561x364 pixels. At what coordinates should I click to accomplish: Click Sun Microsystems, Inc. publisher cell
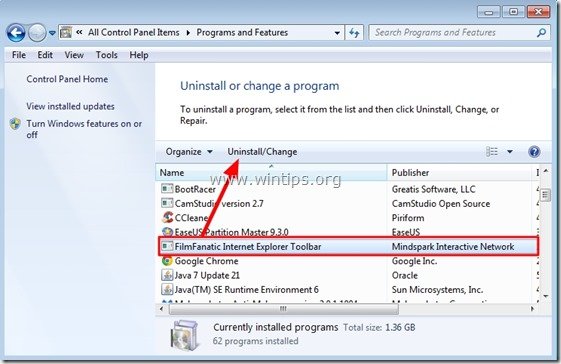point(437,290)
